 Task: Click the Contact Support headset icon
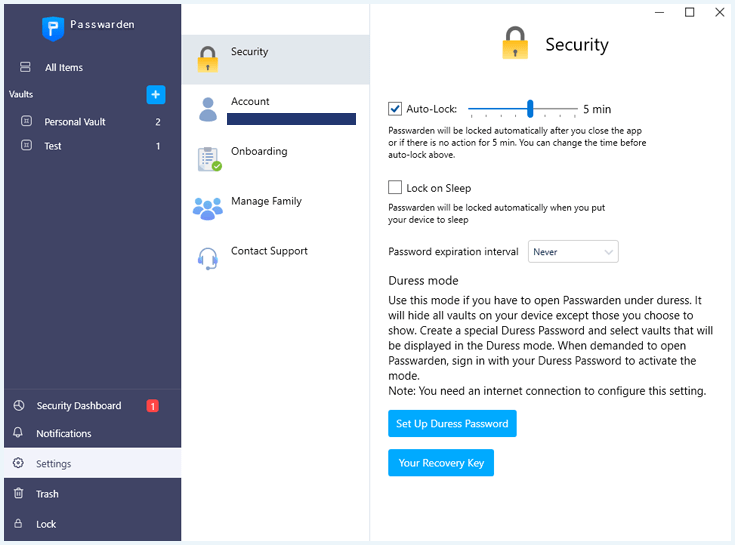point(208,259)
